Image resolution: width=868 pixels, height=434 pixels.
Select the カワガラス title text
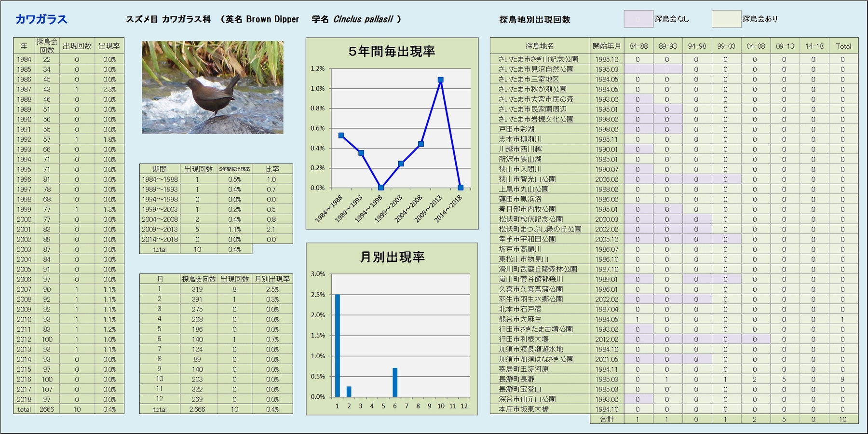click(x=41, y=19)
